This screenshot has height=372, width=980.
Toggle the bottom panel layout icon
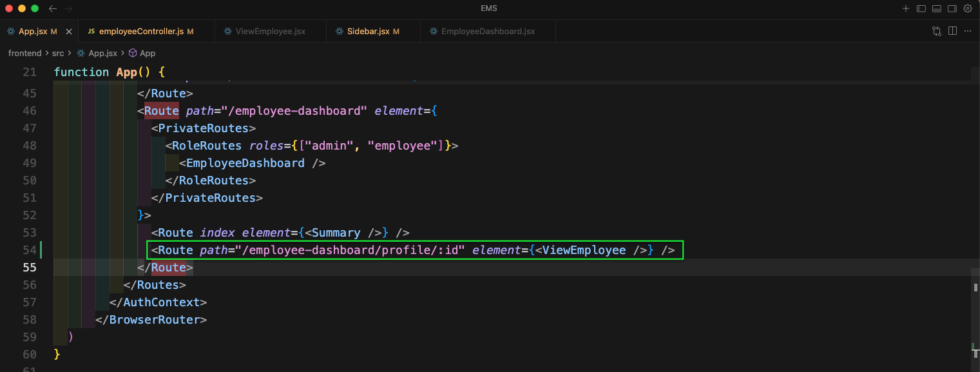click(937, 9)
